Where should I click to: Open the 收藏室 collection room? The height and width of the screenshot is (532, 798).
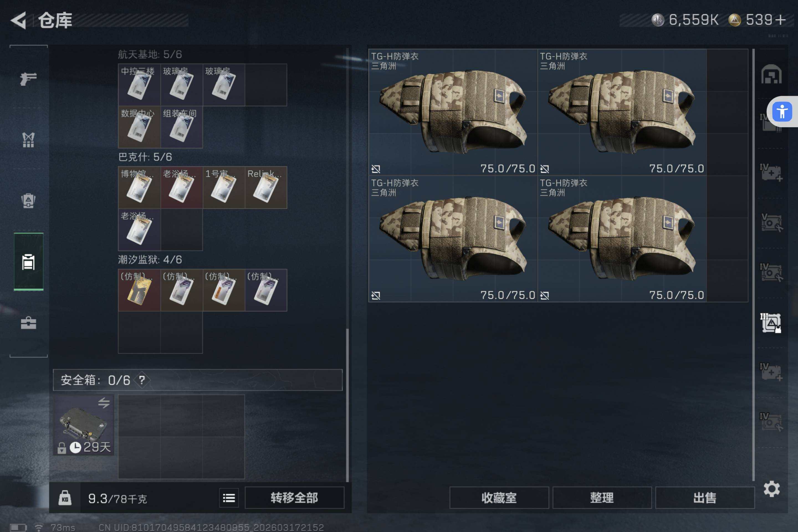(x=499, y=498)
